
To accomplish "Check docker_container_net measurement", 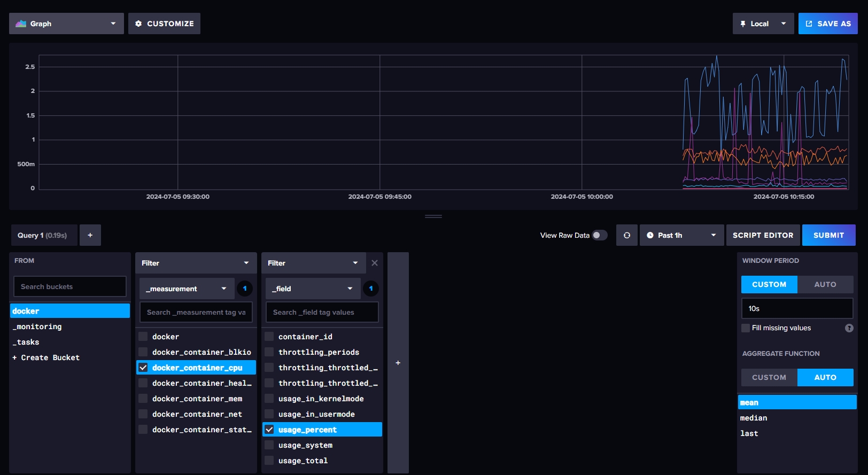I will (x=143, y=414).
